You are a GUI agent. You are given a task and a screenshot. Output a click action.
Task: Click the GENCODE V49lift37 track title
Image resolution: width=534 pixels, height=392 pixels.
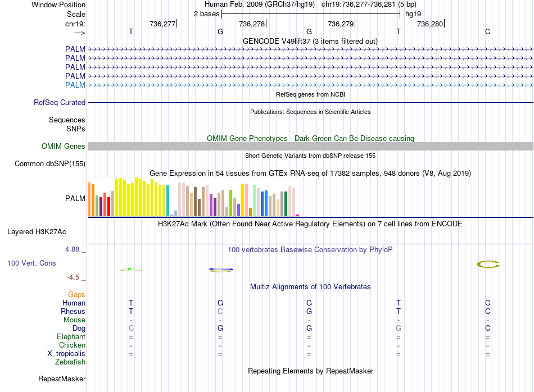pyautogui.click(x=310, y=41)
